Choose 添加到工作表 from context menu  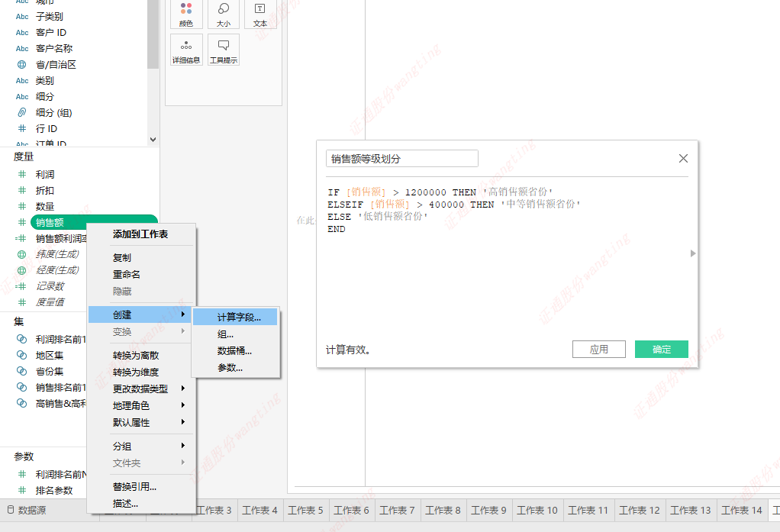[x=140, y=234]
